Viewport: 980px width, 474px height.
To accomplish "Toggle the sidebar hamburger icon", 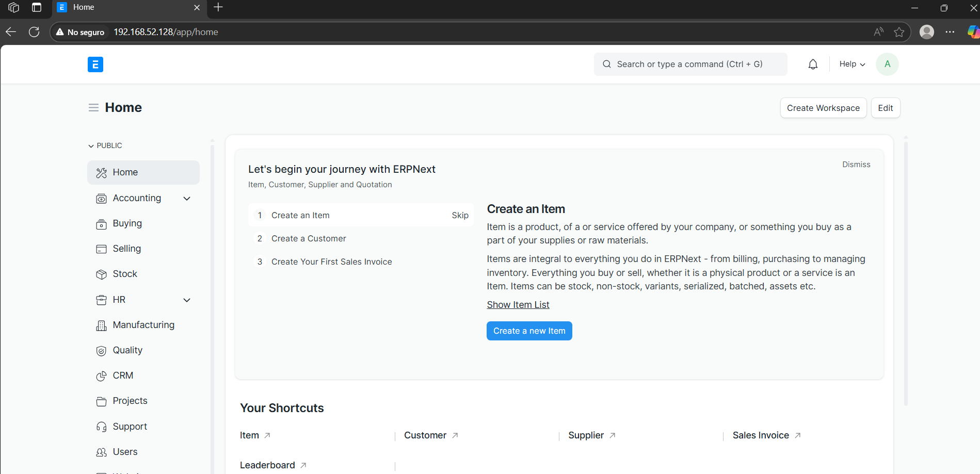I will (93, 108).
